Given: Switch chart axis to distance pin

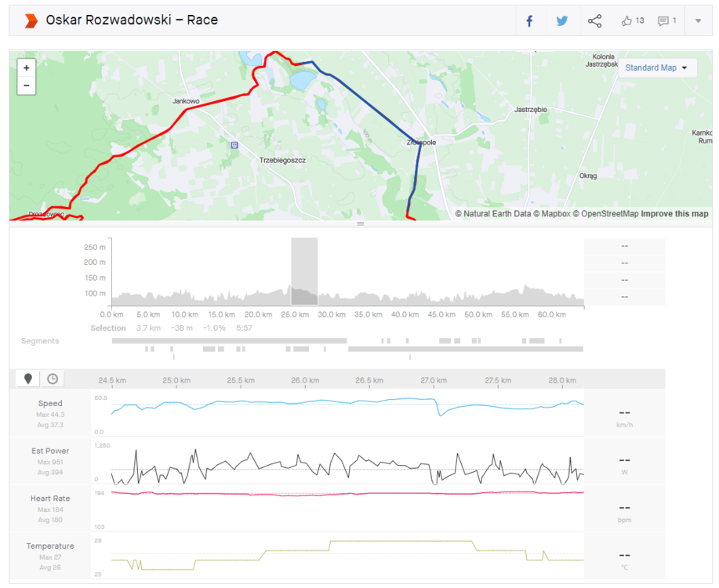Looking at the screenshot, I should pyautogui.click(x=29, y=379).
